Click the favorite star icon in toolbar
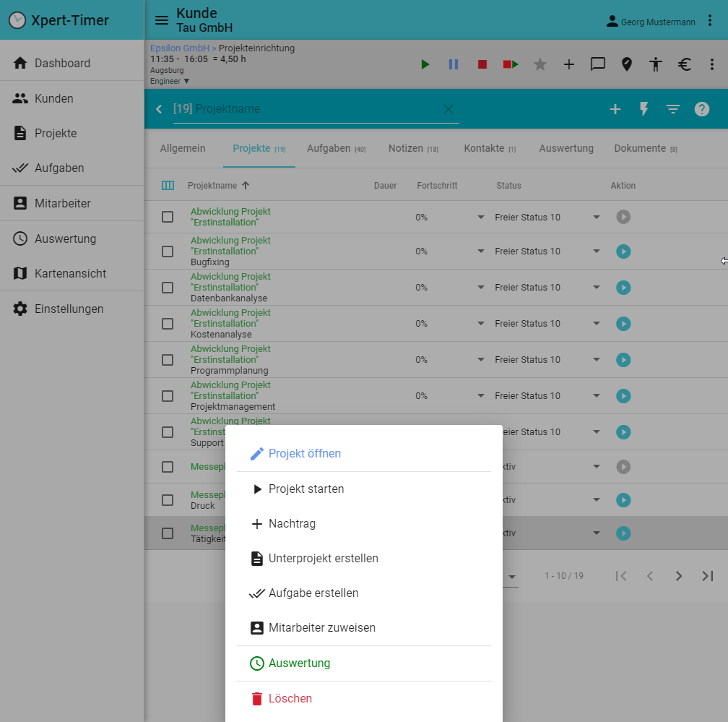This screenshot has width=728, height=722. pyautogui.click(x=540, y=64)
